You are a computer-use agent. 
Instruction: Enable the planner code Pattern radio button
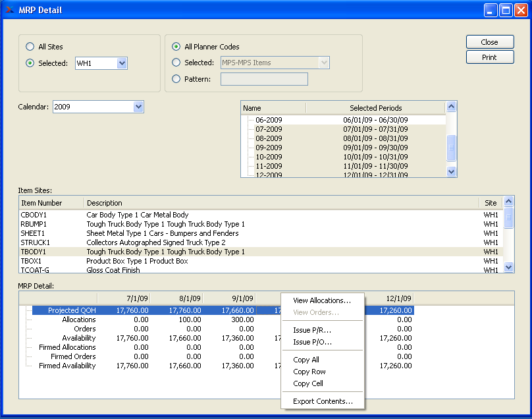(x=176, y=79)
